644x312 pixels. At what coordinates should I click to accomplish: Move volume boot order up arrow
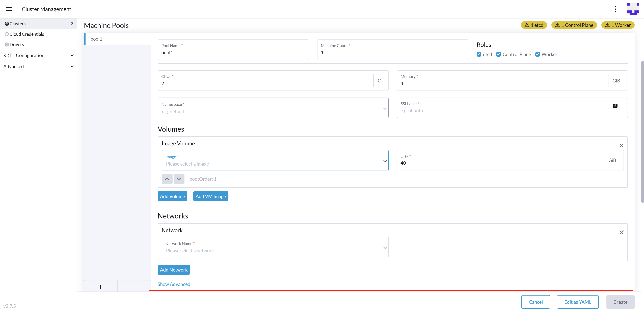point(167,179)
